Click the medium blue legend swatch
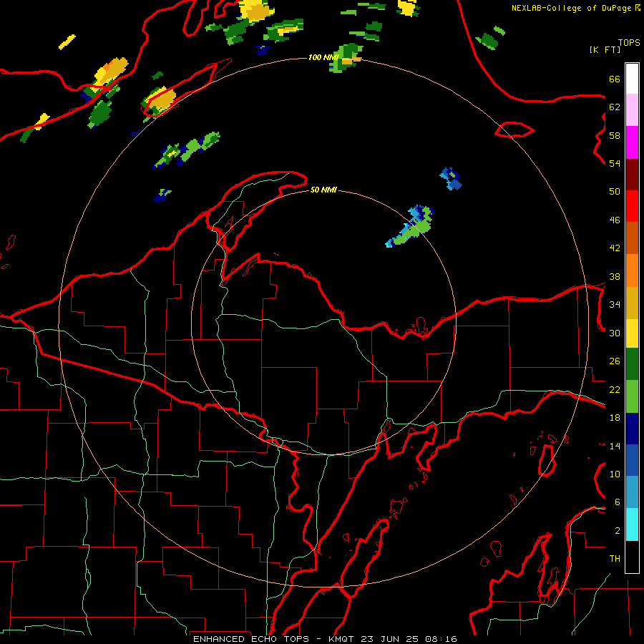The image size is (644, 644). coord(632,460)
